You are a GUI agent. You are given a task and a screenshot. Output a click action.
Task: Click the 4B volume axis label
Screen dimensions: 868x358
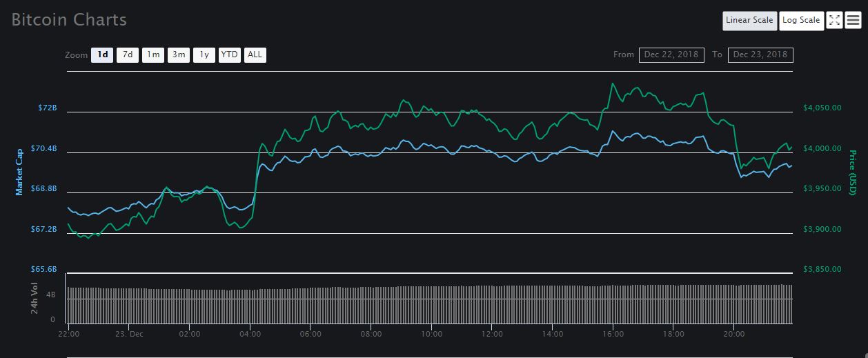point(51,295)
